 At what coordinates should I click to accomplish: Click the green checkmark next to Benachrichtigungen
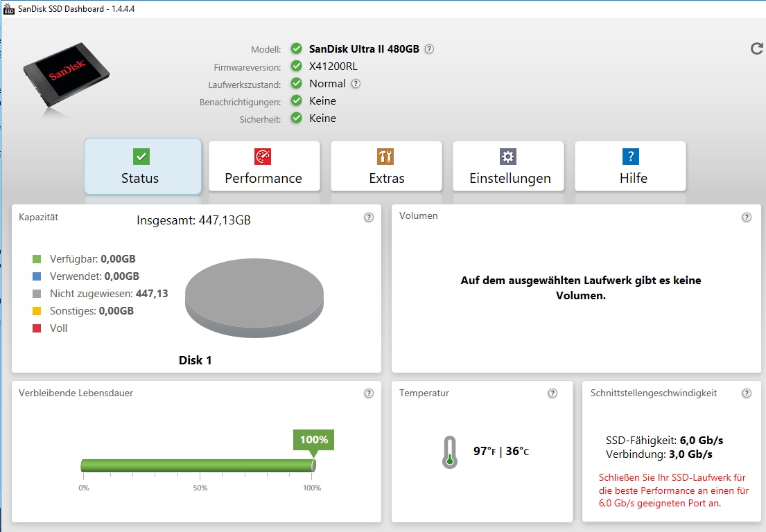(296, 100)
